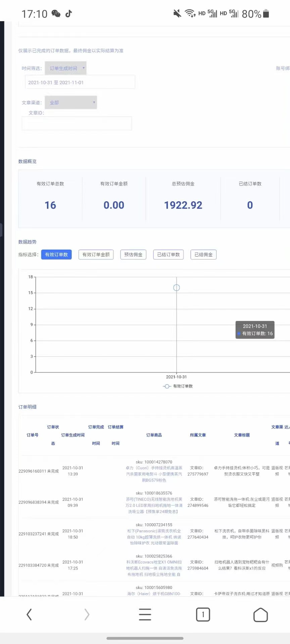Click the 有效订单数 legend marker below chart
Viewport: 290px width, 644px height.
[x=167, y=386]
